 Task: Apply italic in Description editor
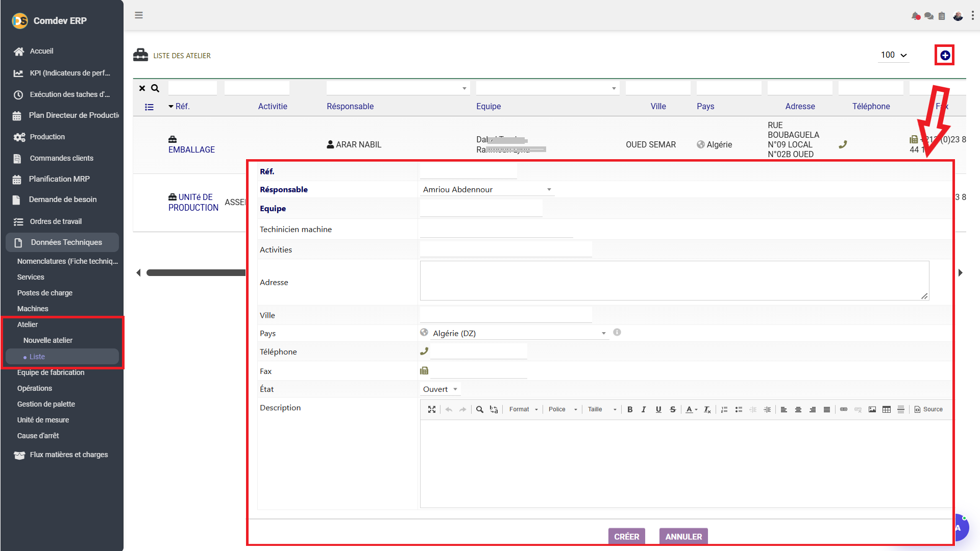tap(644, 409)
